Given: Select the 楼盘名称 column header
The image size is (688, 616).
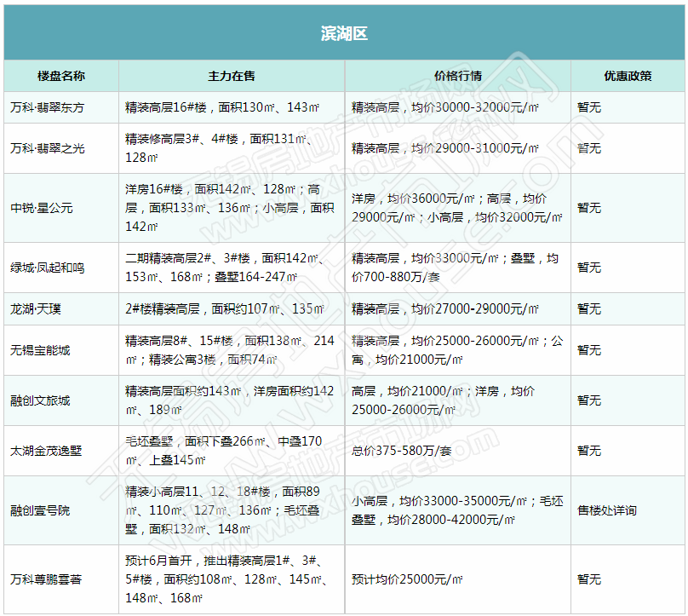Looking at the screenshot, I should [60, 76].
